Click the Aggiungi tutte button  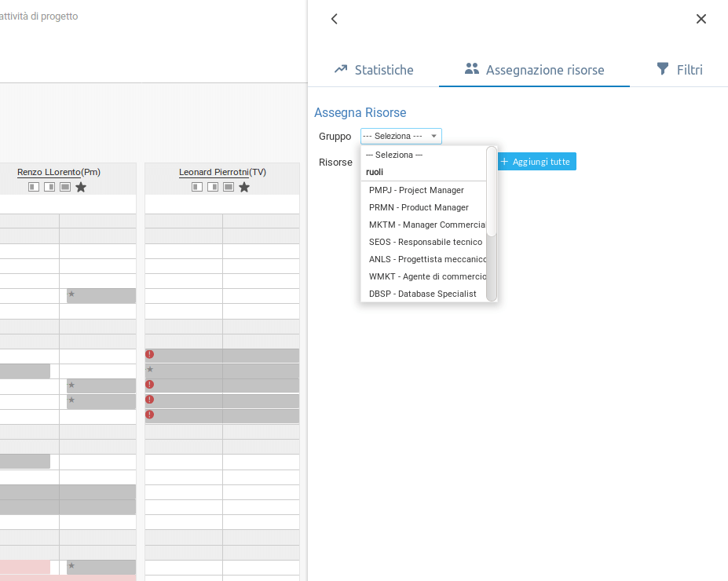click(536, 162)
